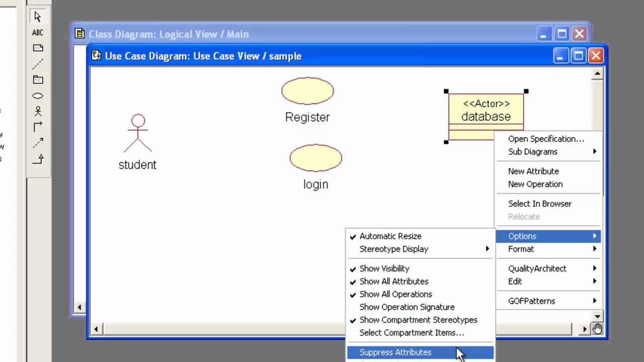The image size is (644, 362).
Task: Toggle Suppress Attributes option
Action: [420, 352]
